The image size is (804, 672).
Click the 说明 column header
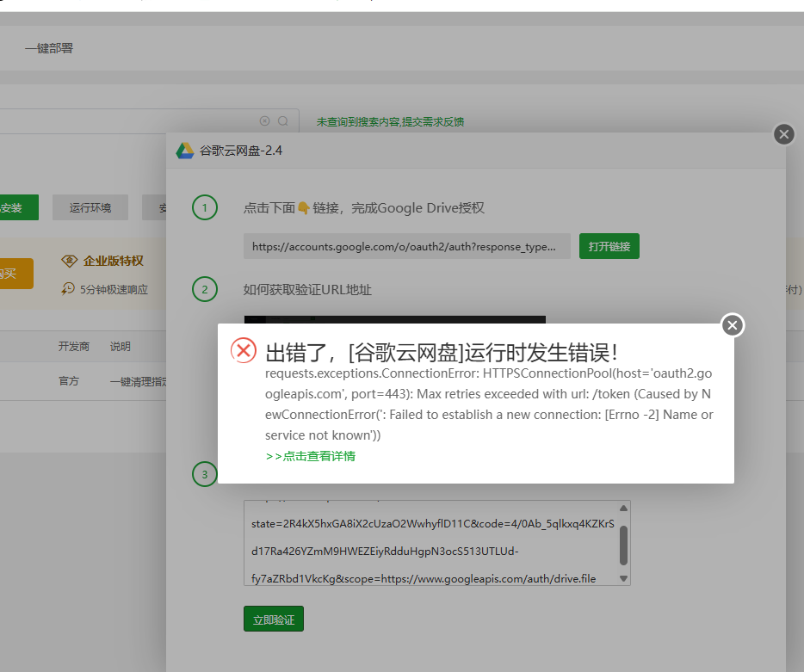point(120,347)
